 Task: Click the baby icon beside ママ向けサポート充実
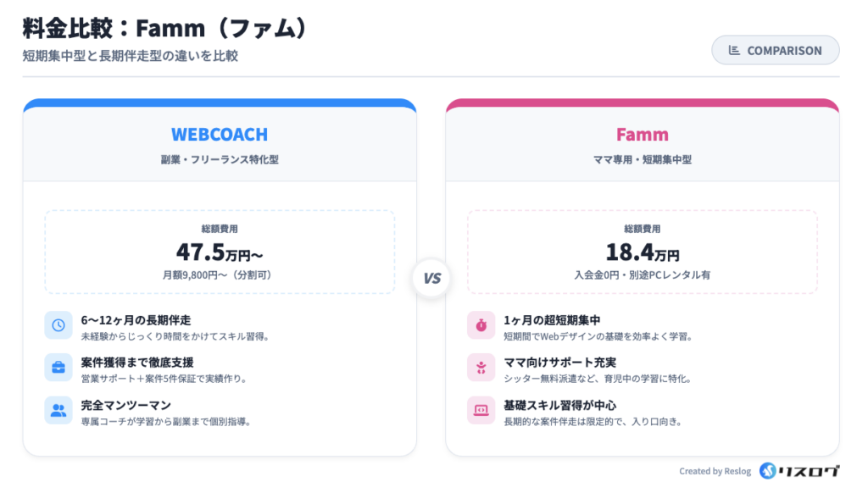pyautogui.click(x=481, y=368)
